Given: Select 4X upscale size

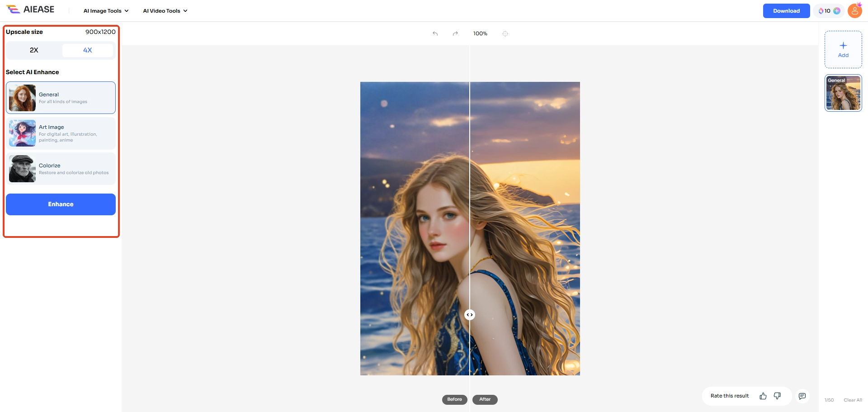Looking at the screenshot, I should tap(87, 50).
